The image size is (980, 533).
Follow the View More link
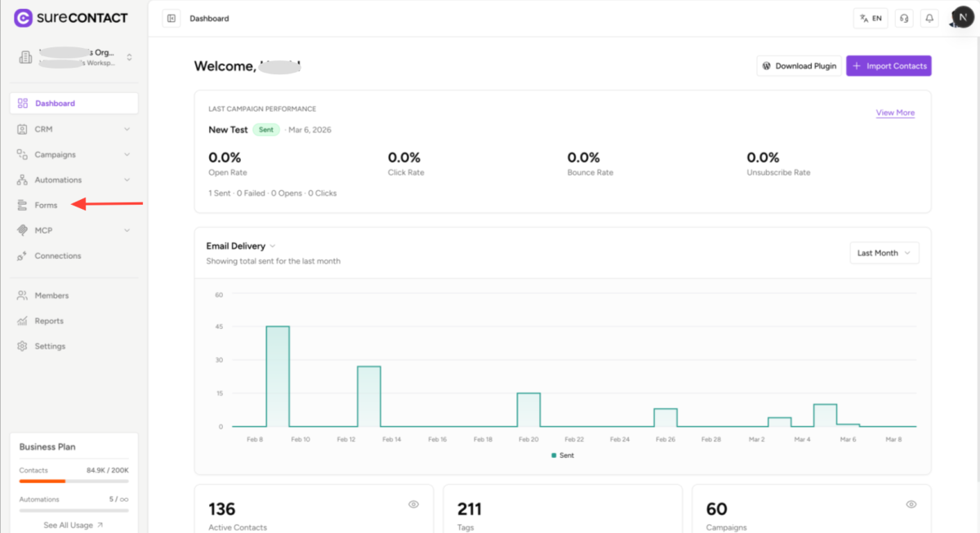click(x=895, y=113)
